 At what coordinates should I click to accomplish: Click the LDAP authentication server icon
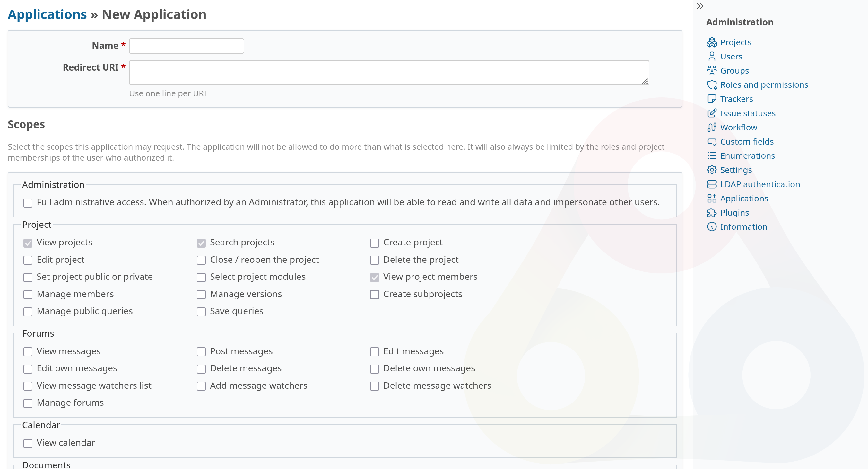click(712, 184)
